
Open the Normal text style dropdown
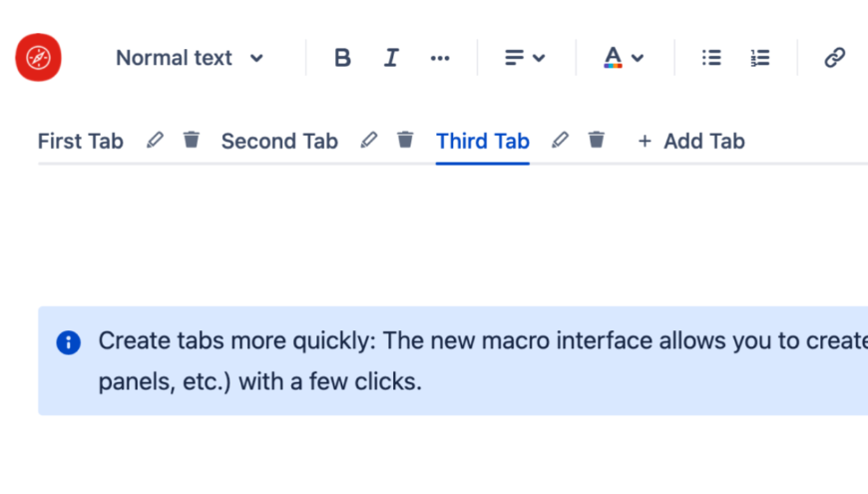pos(190,58)
